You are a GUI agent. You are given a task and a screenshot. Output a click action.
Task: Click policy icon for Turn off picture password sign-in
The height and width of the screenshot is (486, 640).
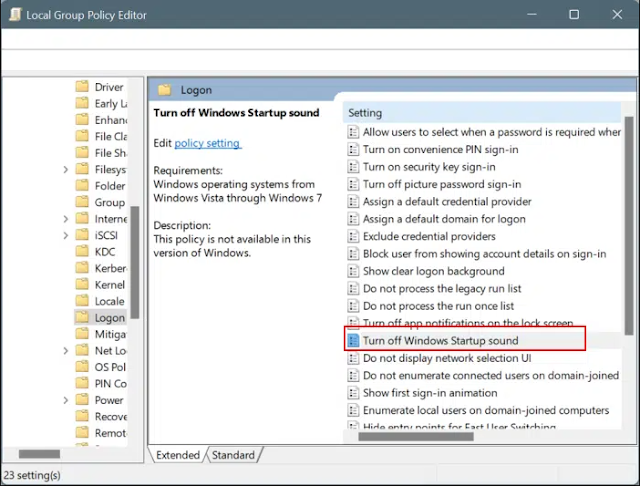pyautogui.click(x=353, y=184)
